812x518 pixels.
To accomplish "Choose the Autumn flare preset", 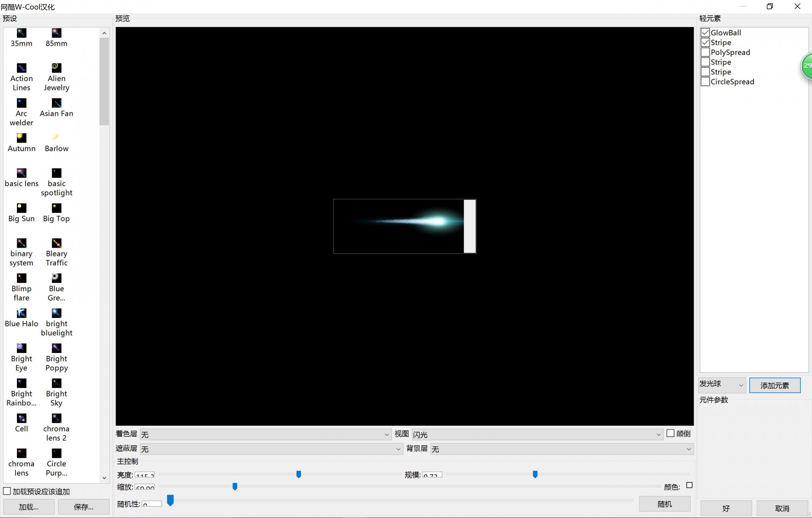I will [x=22, y=138].
